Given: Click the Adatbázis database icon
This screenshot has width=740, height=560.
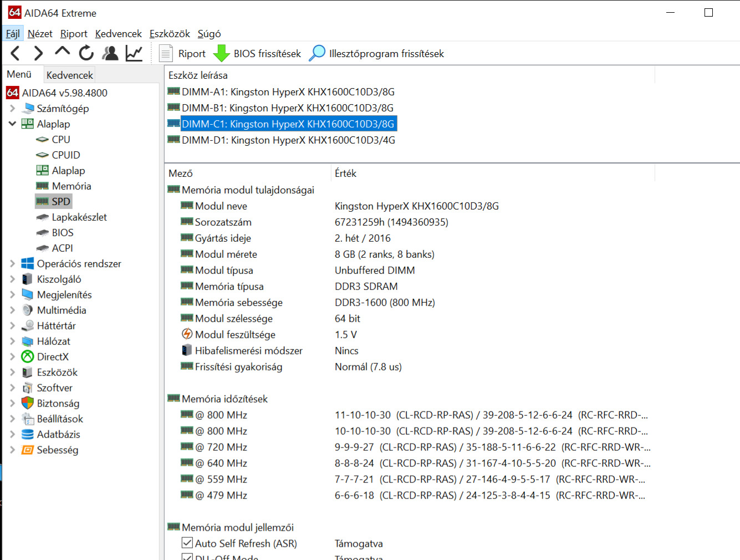Looking at the screenshot, I should (27, 434).
